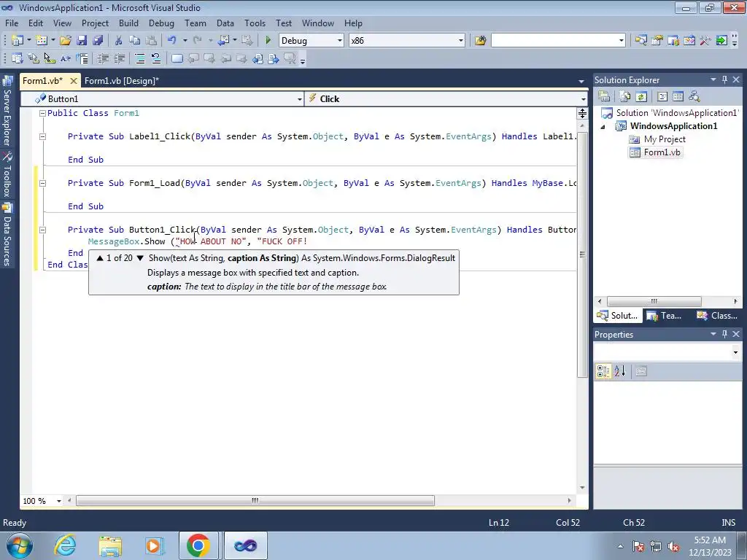
Task: Click View Designer icon in Solution Explorer
Action: tap(678, 97)
